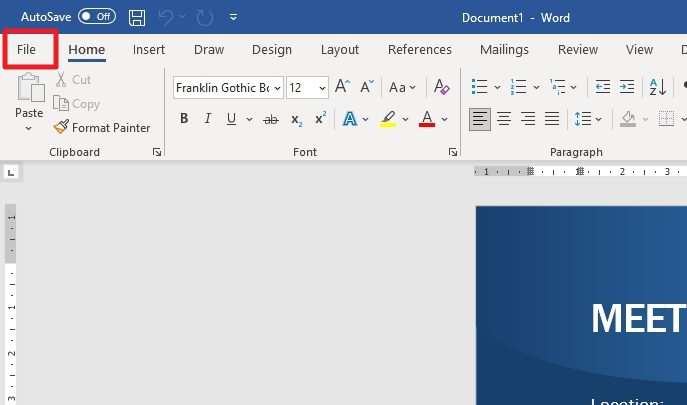This screenshot has width=687, height=405.
Task: Click the Shading paint bucket icon
Action: [x=628, y=119]
